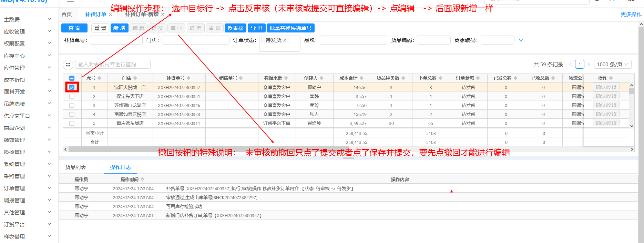Viewport: 644px width, 243px height.
Task: Go to next page arrow in pagination
Action: click(x=589, y=65)
